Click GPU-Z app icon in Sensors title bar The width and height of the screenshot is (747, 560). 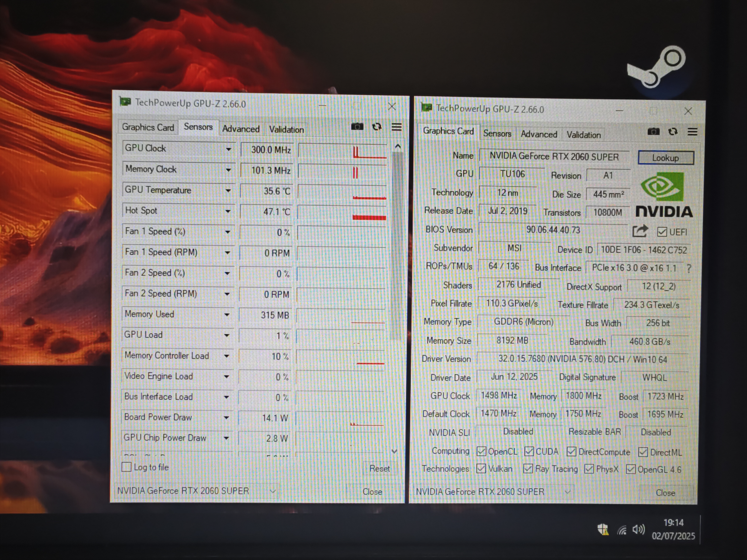(125, 101)
